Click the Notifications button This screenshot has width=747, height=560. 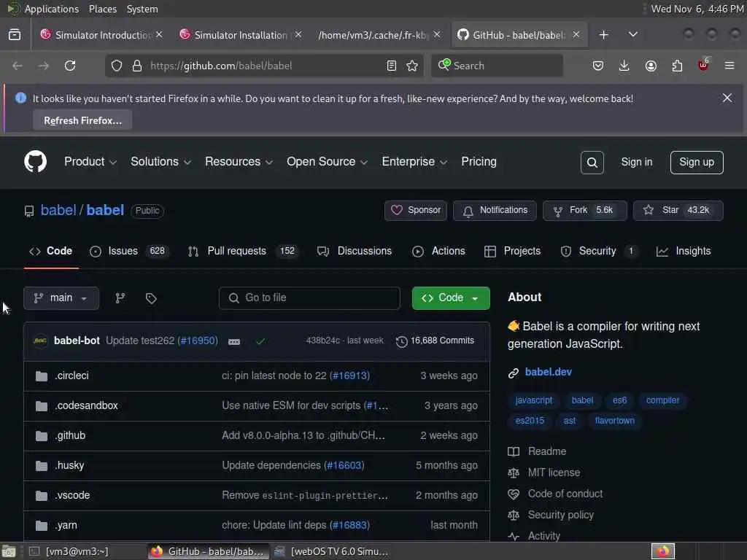(495, 211)
